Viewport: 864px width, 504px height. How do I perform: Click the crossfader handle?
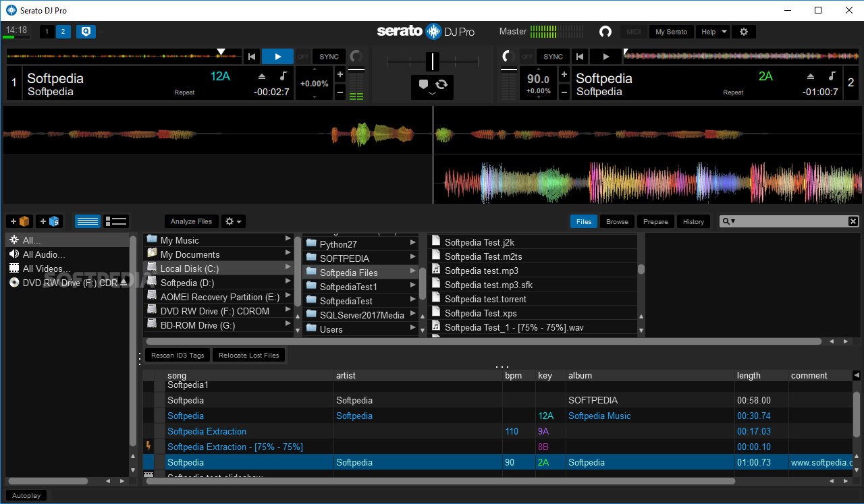point(432,61)
